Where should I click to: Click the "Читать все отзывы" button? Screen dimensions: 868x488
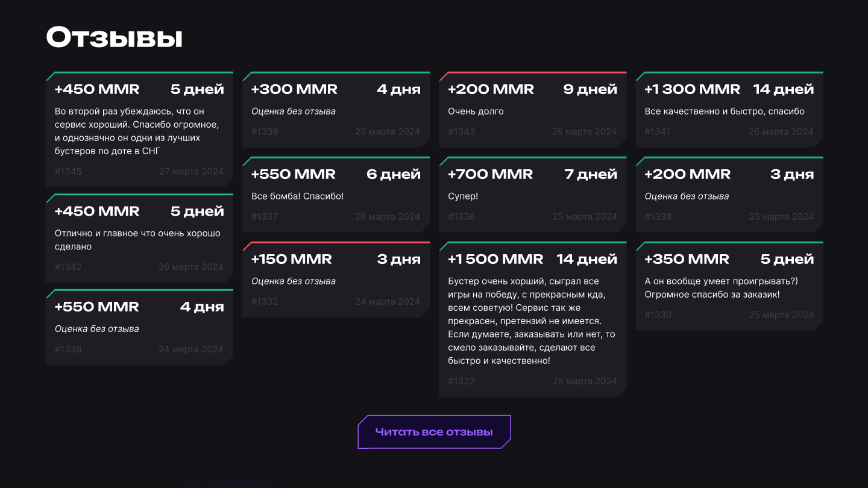[x=434, y=432]
